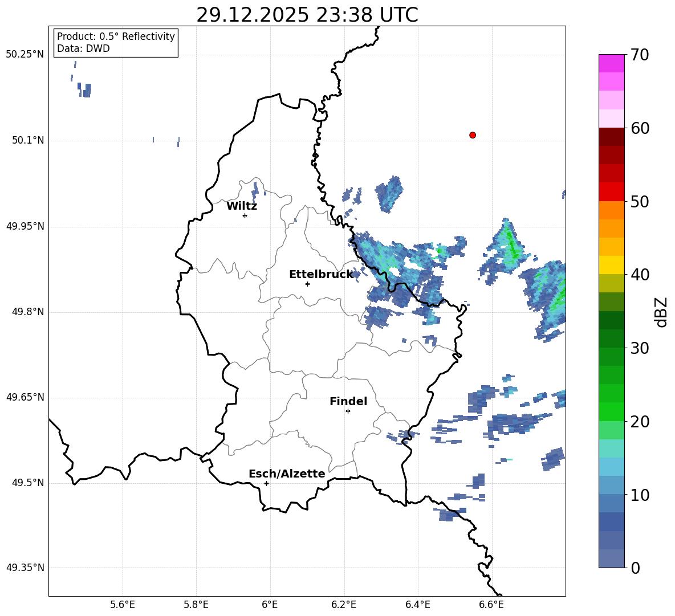Click the Ettelbruck station cross marker

coord(307,284)
